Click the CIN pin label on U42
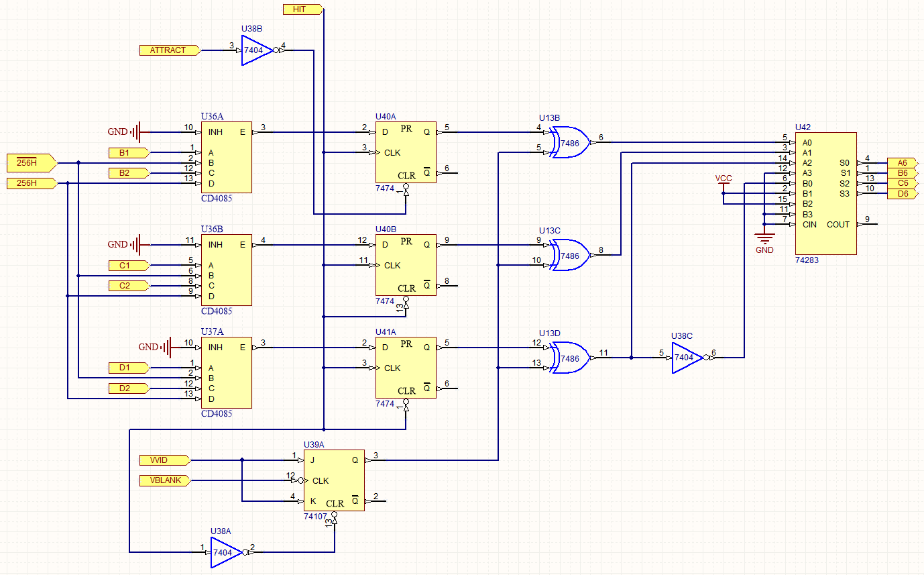 [x=810, y=225]
